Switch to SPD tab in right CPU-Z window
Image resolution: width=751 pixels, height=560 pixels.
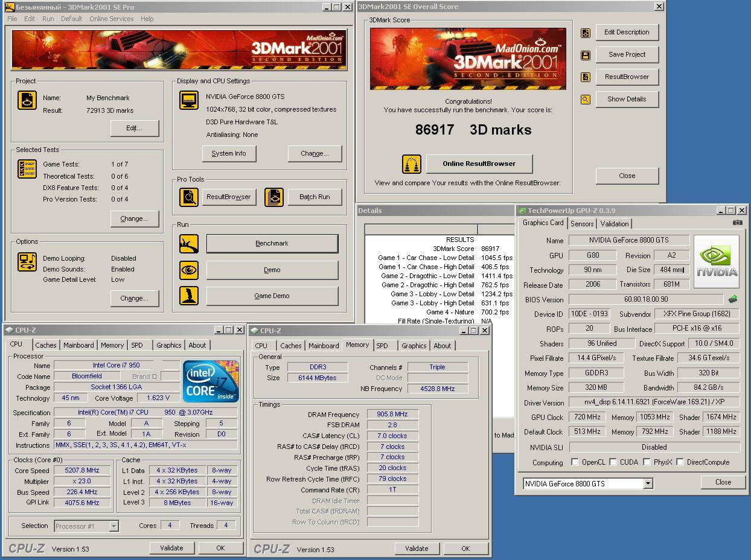(382, 346)
